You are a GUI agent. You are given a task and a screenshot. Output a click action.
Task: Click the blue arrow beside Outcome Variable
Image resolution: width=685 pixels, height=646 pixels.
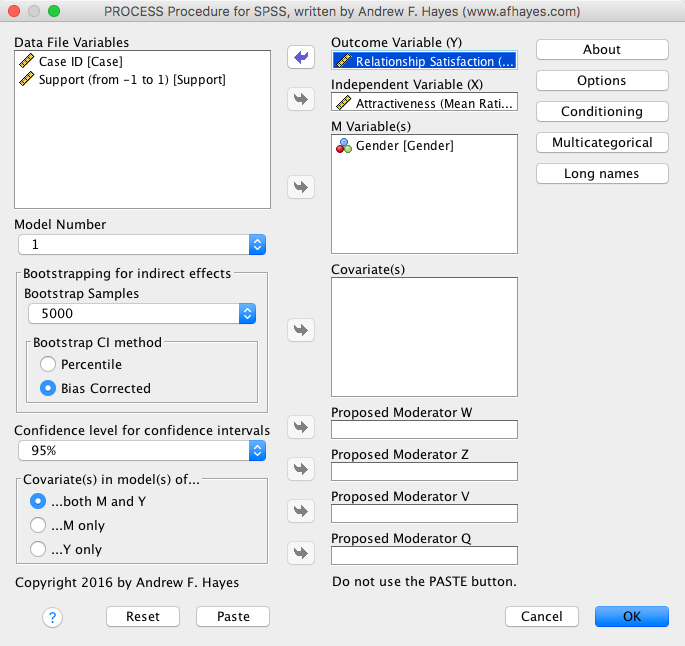tap(300, 57)
